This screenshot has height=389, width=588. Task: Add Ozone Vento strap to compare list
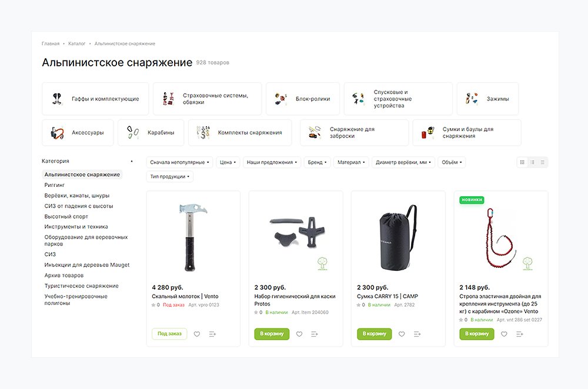[519, 334]
